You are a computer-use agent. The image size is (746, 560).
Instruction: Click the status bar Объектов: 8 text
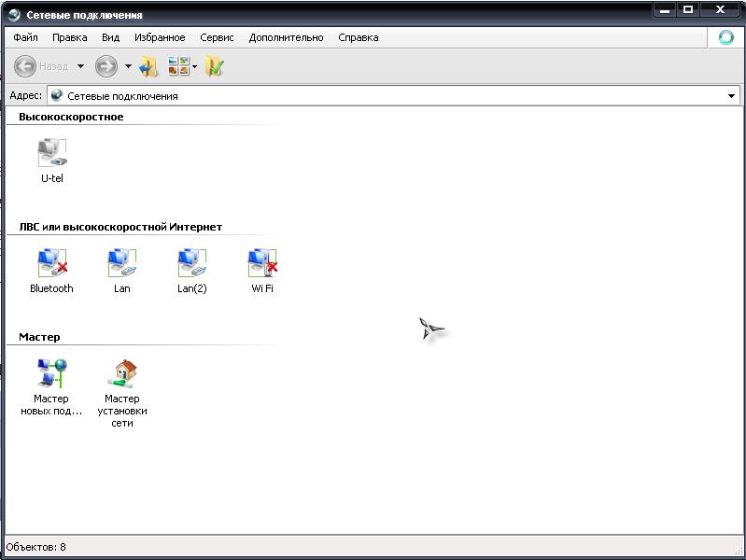(36, 547)
